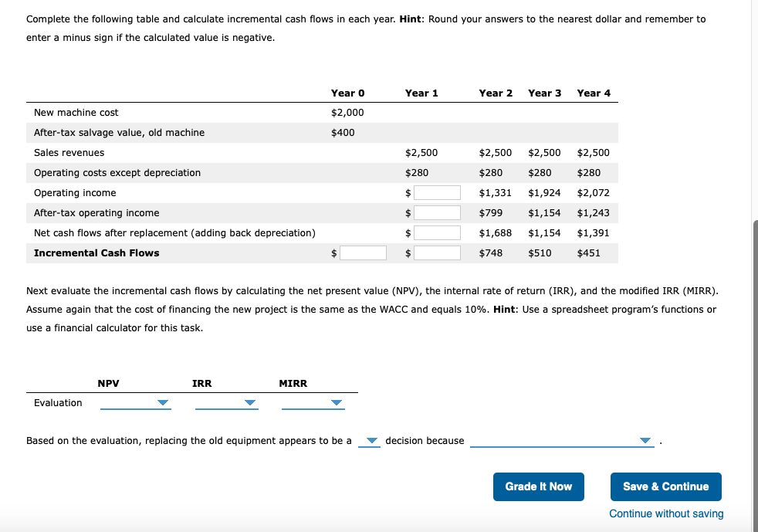Screen dimensions: 758x532
Task: Focus the Year 1 After-tax operating income field
Action: [x=437, y=213]
